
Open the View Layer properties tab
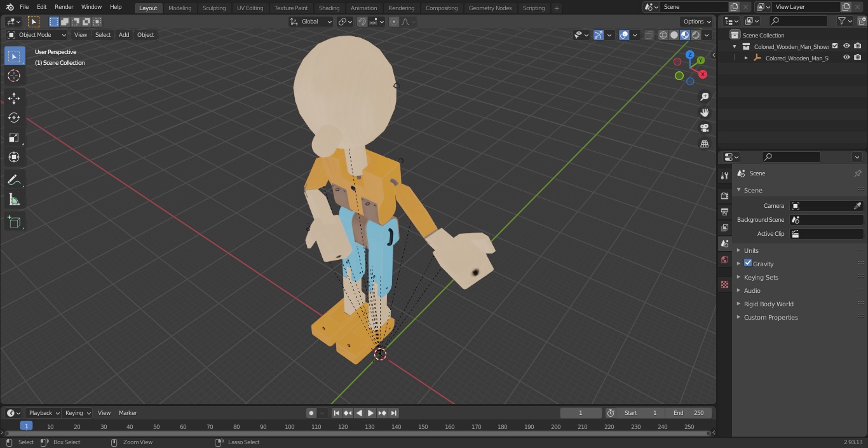pyautogui.click(x=724, y=227)
